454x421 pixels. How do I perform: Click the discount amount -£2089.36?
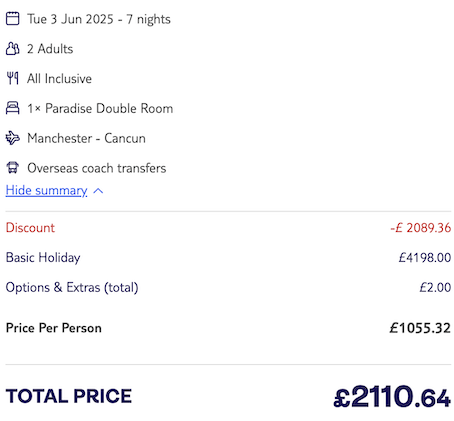pyautogui.click(x=421, y=228)
